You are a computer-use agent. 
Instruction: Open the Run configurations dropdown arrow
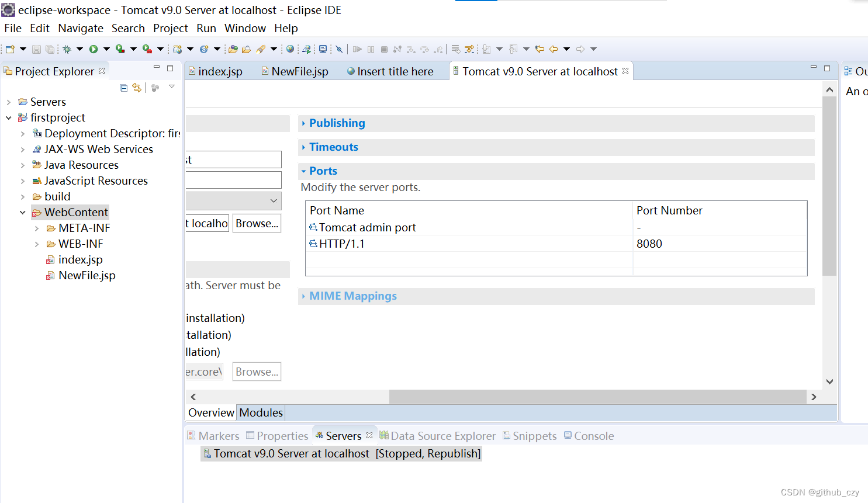(106, 48)
